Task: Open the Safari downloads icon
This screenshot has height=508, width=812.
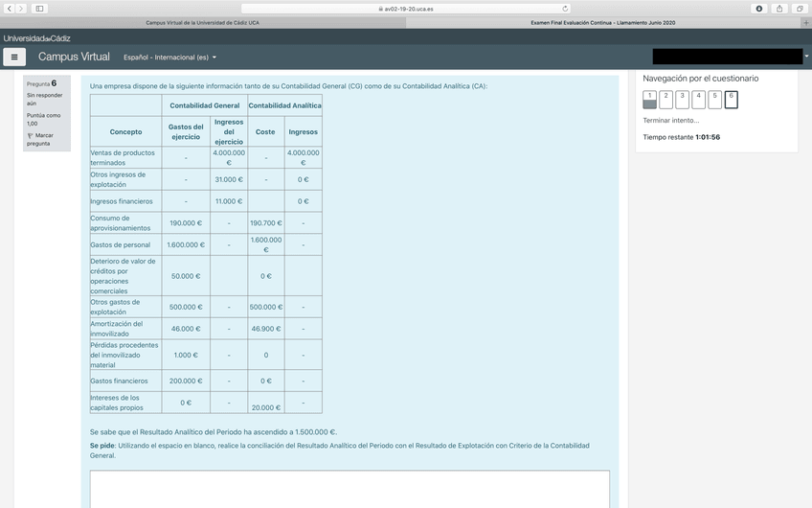Action: coord(759,9)
